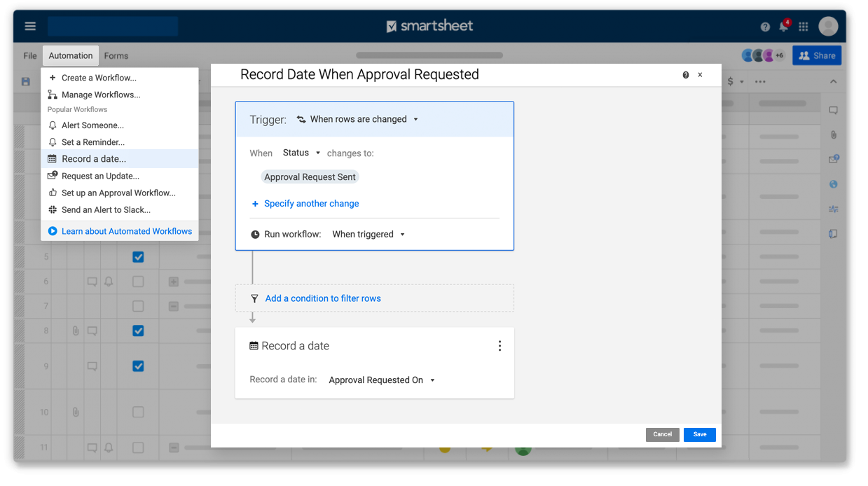The height and width of the screenshot is (486, 868).
Task: Open the notifications bell
Action: (x=783, y=26)
